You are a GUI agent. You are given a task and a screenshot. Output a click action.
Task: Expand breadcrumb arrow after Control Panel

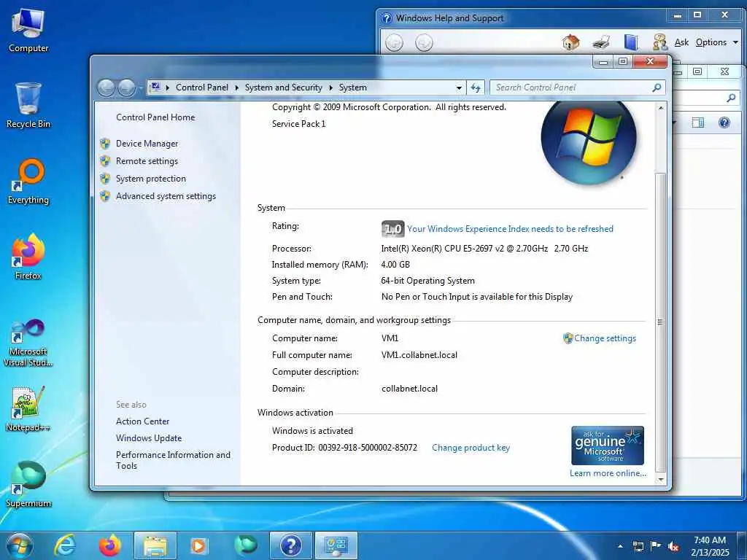click(x=237, y=87)
